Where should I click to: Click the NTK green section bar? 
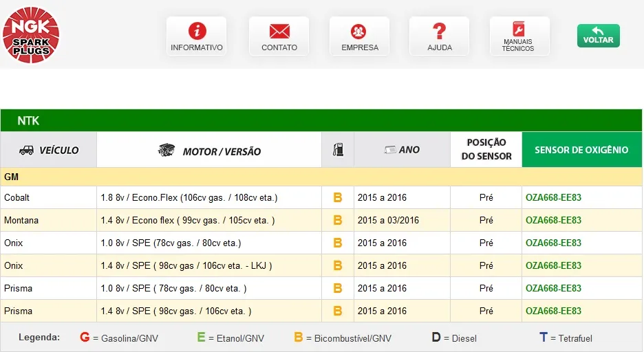click(x=321, y=120)
